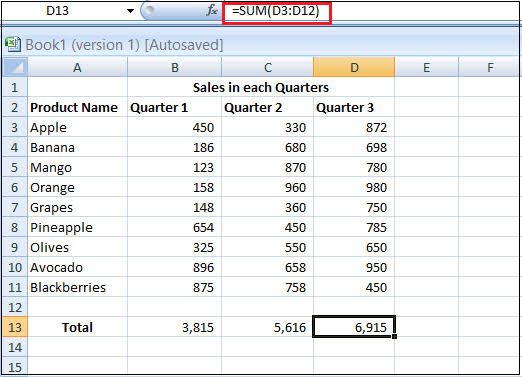Click Avocado's Quarter 1 value 896
This screenshot has width=522, height=377.
click(174, 267)
